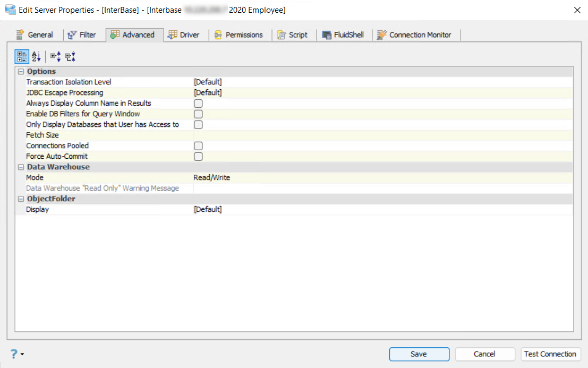Select the Advanced tab
The height and width of the screenshot is (368, 588).
[134, 35]
